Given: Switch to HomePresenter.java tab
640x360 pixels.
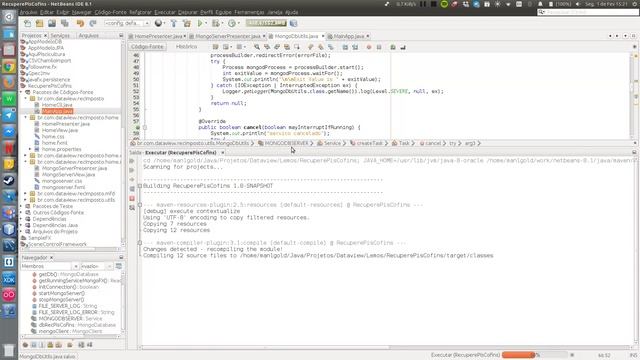Looking at the screenshot, I should point(157,36).
